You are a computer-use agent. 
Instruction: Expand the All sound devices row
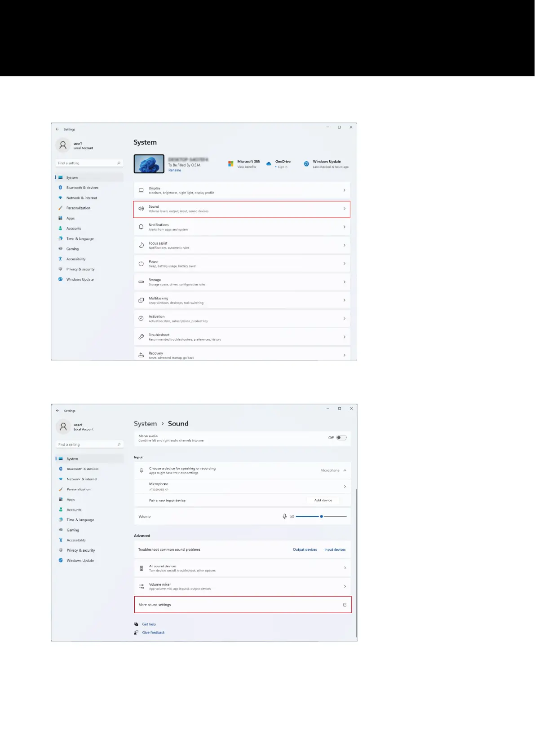pyautogui.click(x=243, y=568)
